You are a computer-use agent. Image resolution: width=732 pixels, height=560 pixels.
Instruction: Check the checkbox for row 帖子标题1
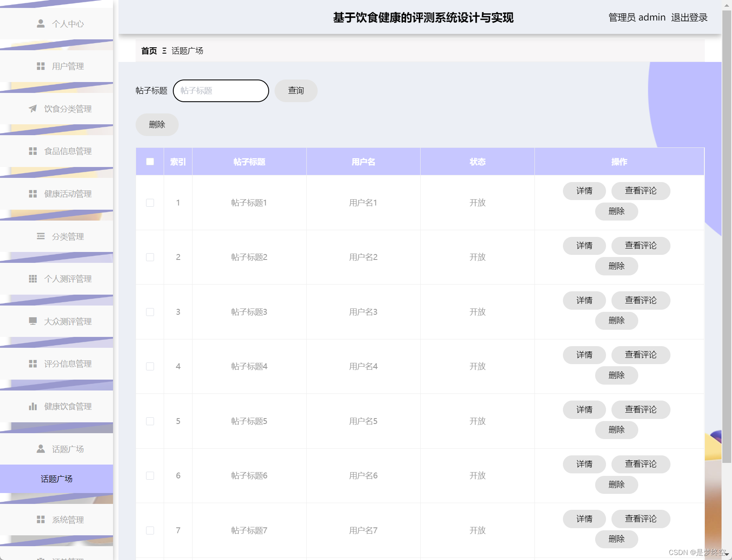tap(150, 203)
